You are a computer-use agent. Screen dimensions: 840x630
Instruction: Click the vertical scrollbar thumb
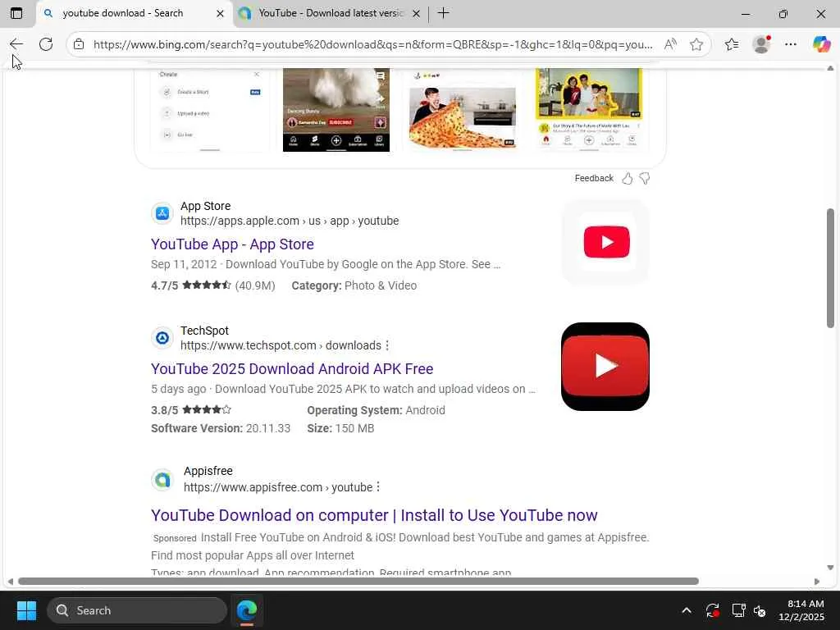point(830,268)
